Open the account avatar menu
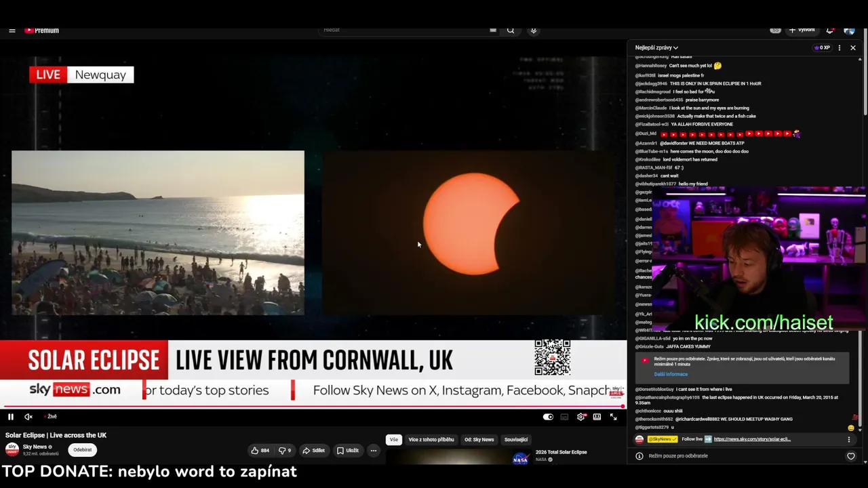Image resolution: width=868 pixels, height=488 pixels. 849,30
